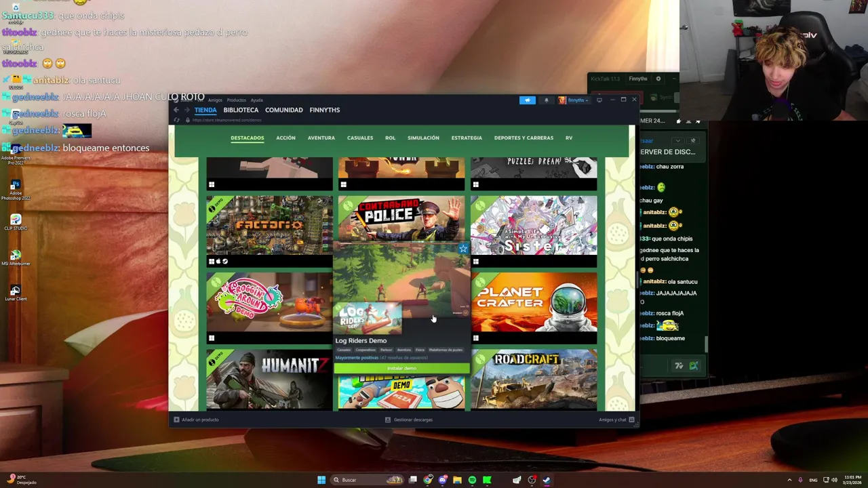Select the ESTRATEGIA category
868x488 pixels.
467,138
